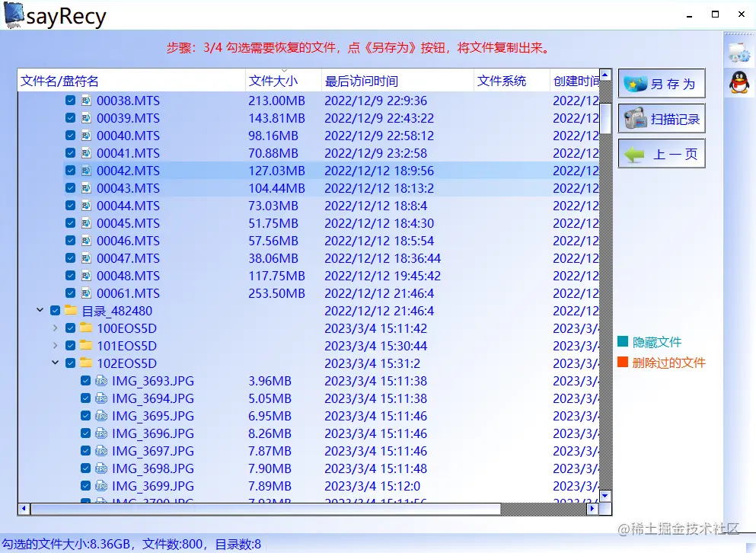Collapse the 目录_482480 tree node

pos(40,311)
